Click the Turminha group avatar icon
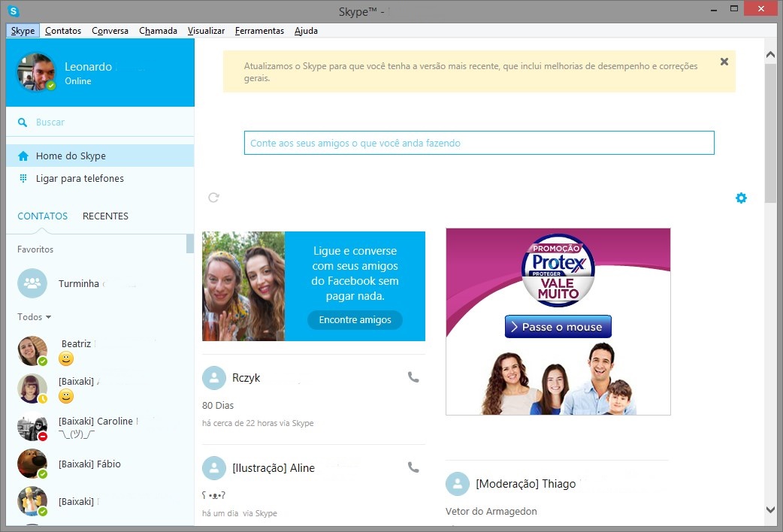 pos(32,283)
